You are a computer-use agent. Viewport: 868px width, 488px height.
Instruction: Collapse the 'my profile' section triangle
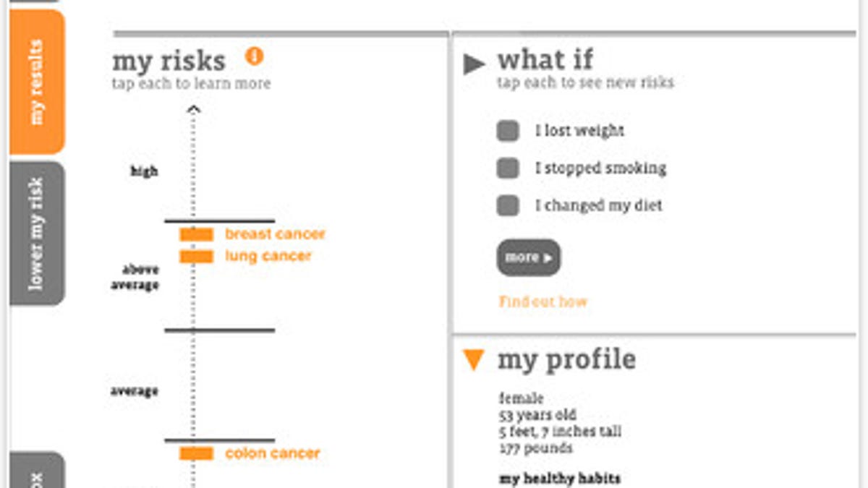coord(474,359)
